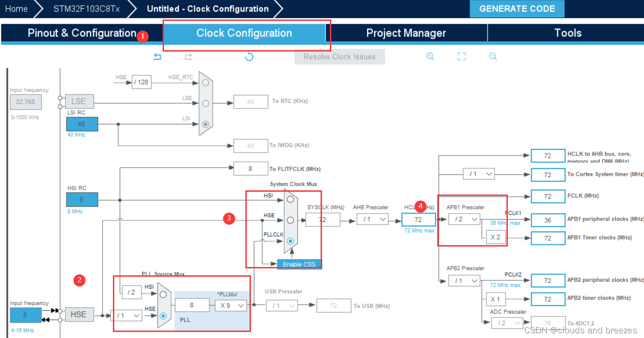The image size is (644, 338).
Task: Click the /128 HSE divider box
Action: point(142,82)
